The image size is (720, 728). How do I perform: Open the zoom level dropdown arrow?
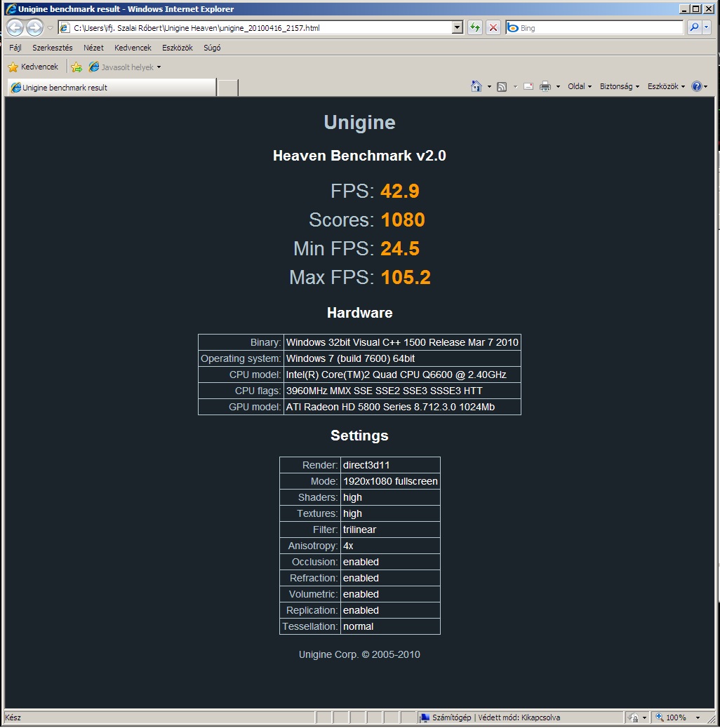click(698, 717)
